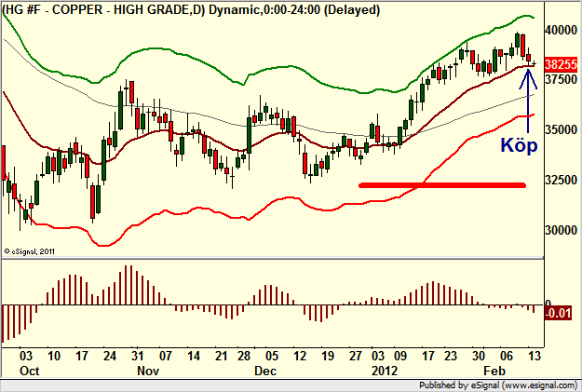
Task: Click the 35000 price axis label
Action: (561, 129)
